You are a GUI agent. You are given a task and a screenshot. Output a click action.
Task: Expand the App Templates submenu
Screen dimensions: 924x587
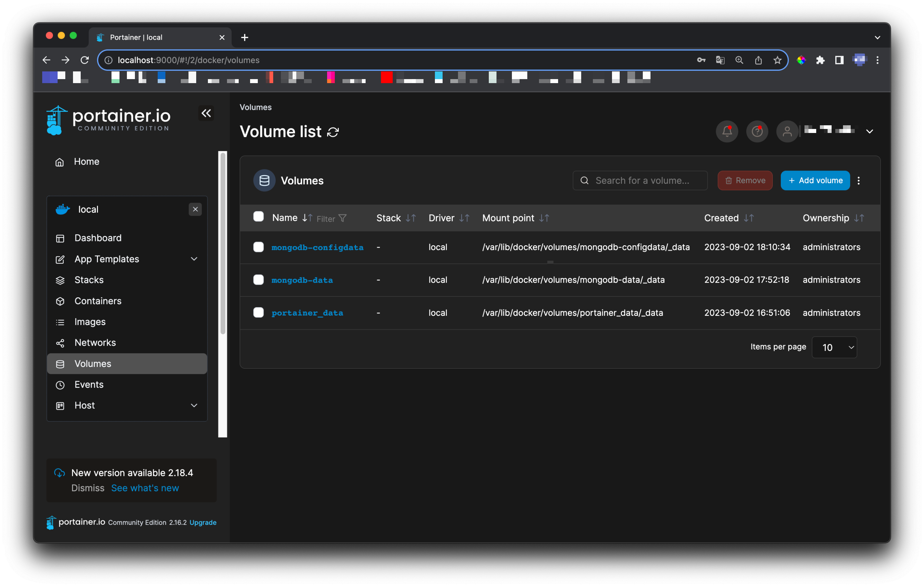[194, 259]
